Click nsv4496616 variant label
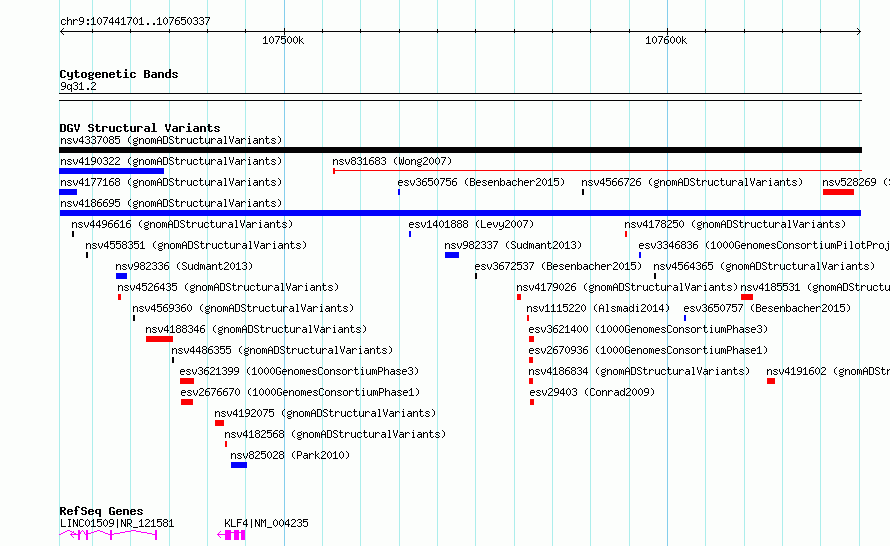 (x=182, y=224)
